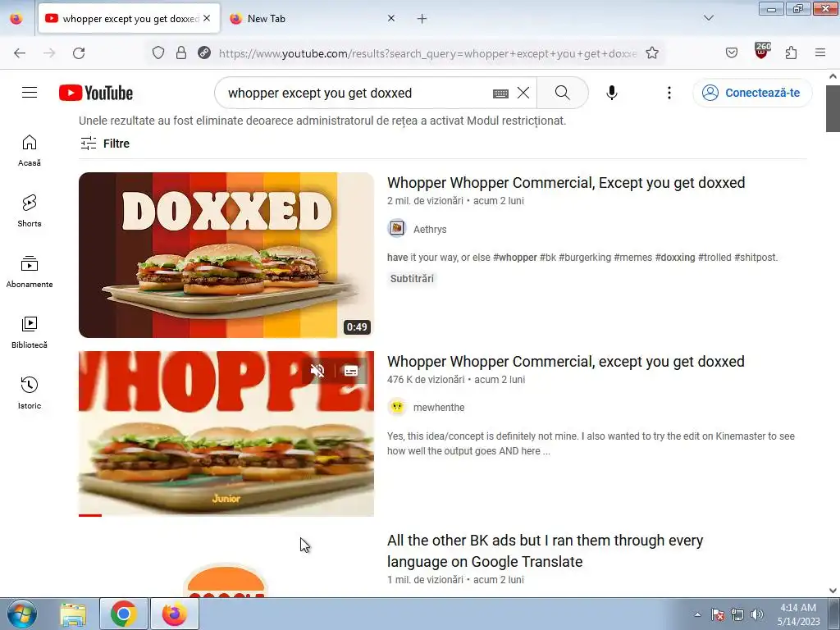Open 'All the other BK ads' video title
This screenshot has height=630, width=840.
545,550
